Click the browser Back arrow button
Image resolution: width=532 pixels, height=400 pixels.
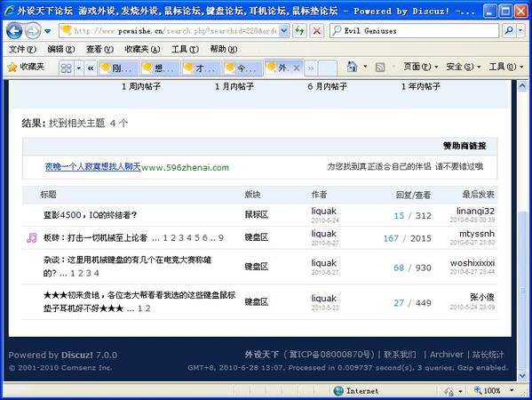coord(14,31)
